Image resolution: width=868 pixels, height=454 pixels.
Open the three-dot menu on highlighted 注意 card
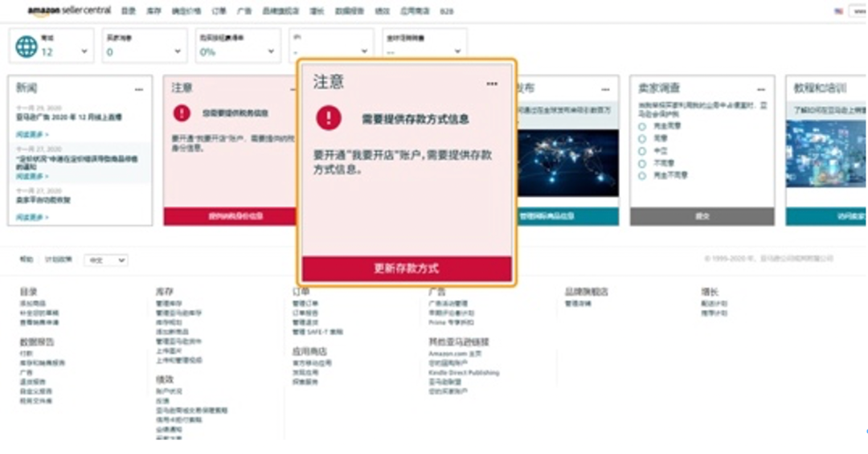(x=492, y=84)
